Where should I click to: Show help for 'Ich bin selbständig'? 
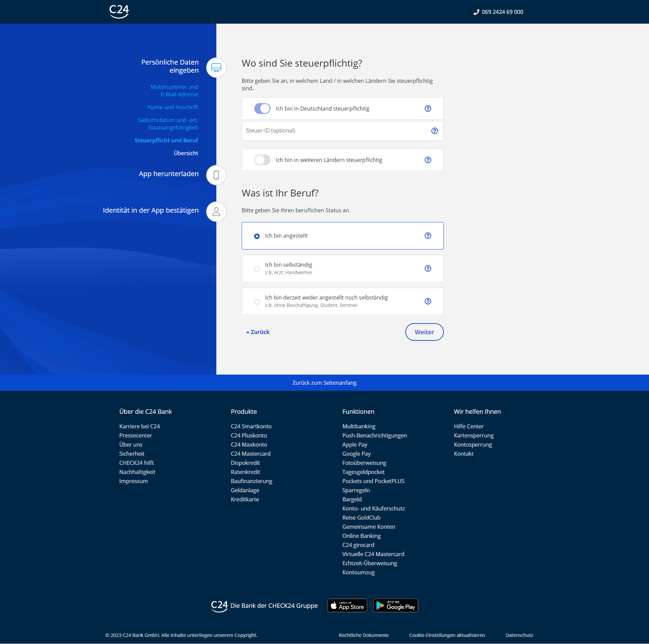click(428, 268)
